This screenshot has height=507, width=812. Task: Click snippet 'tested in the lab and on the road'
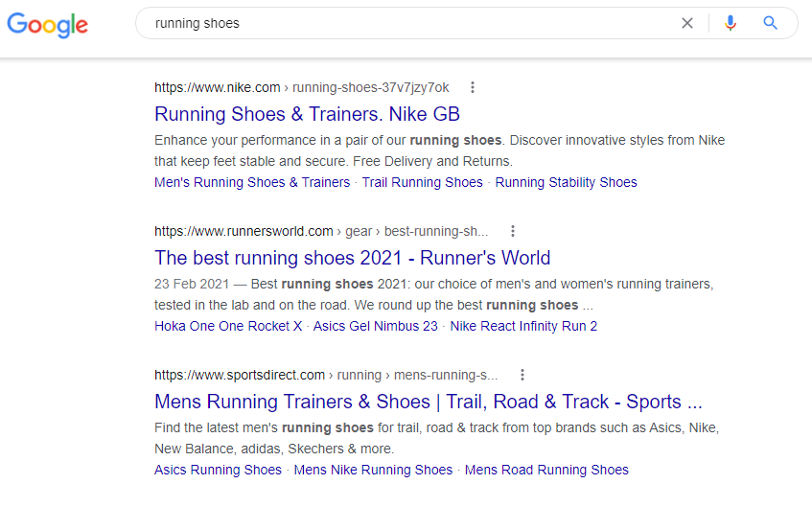coord(252,305)
